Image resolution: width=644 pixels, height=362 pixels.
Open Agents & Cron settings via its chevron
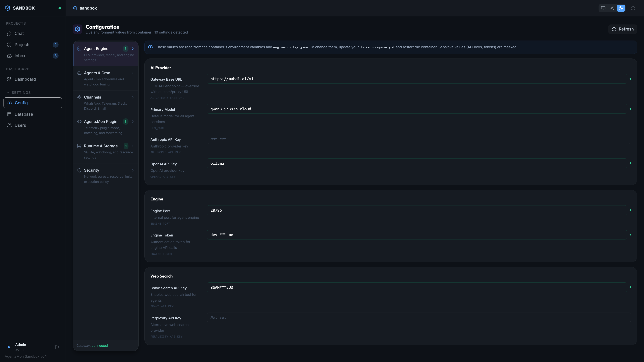click(133, 73)
